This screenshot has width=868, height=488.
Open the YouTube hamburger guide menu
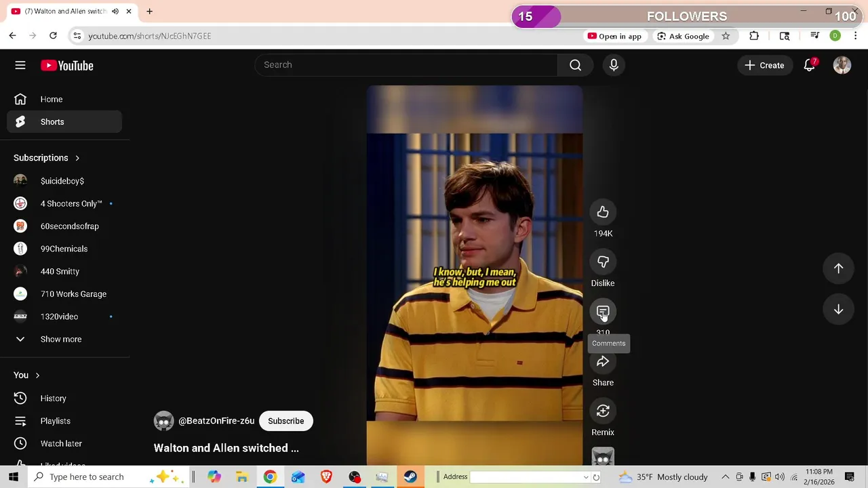pyautogui.click(x=20, y=65)
